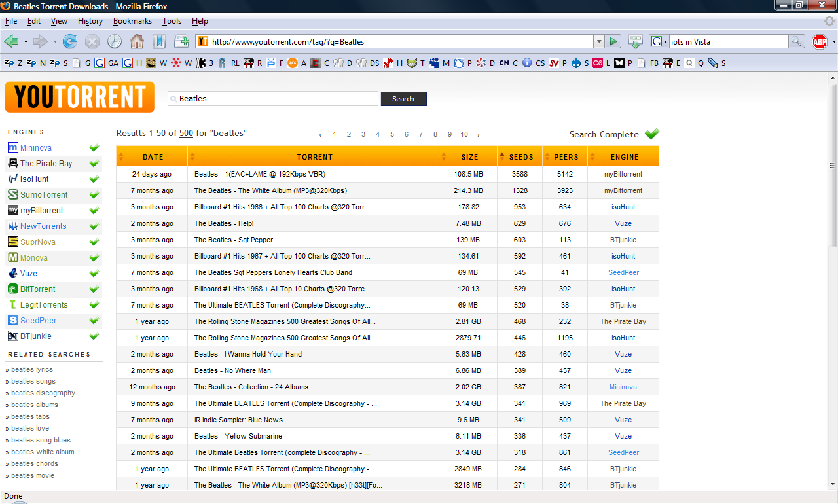Open the View menu
838x504 pixels.
tap(59, 21)
